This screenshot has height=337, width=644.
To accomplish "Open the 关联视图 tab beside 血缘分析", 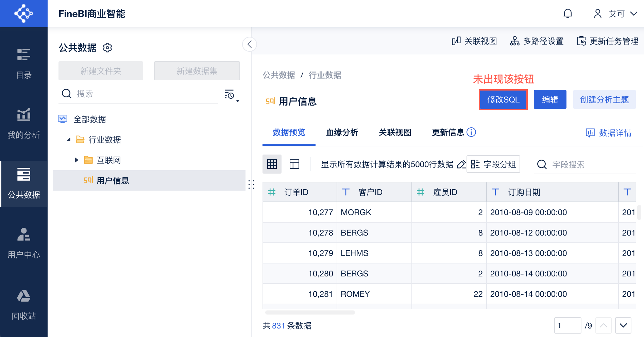I will [395, 132].
